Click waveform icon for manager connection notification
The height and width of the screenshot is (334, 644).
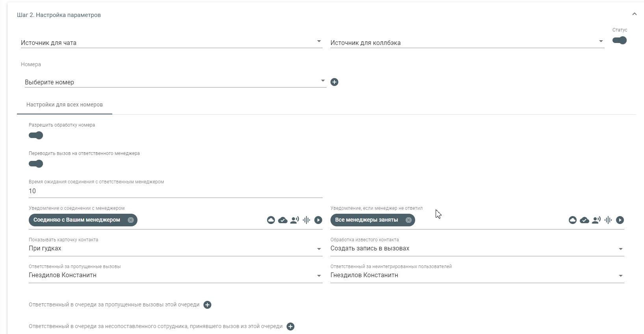306,220
